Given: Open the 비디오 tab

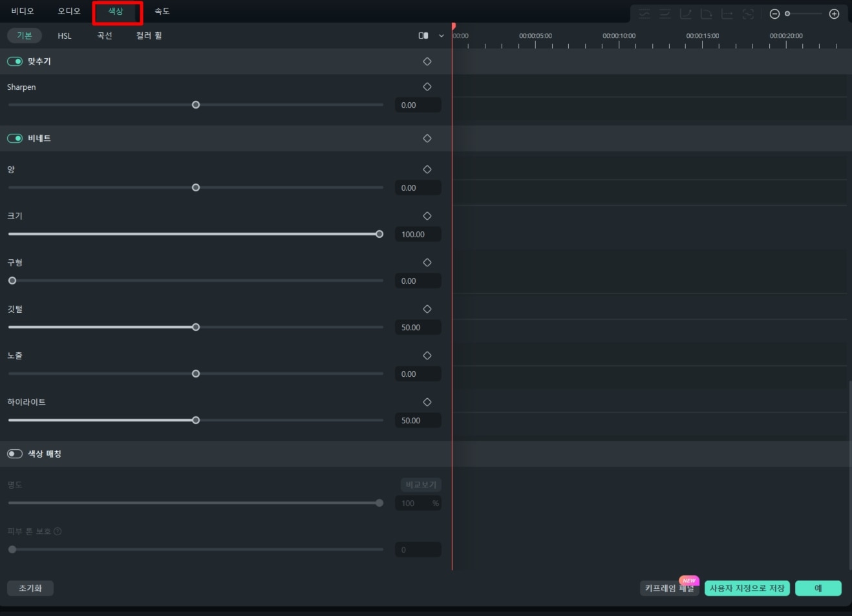Looking at the screenshot, I should (x=23, y=11).
